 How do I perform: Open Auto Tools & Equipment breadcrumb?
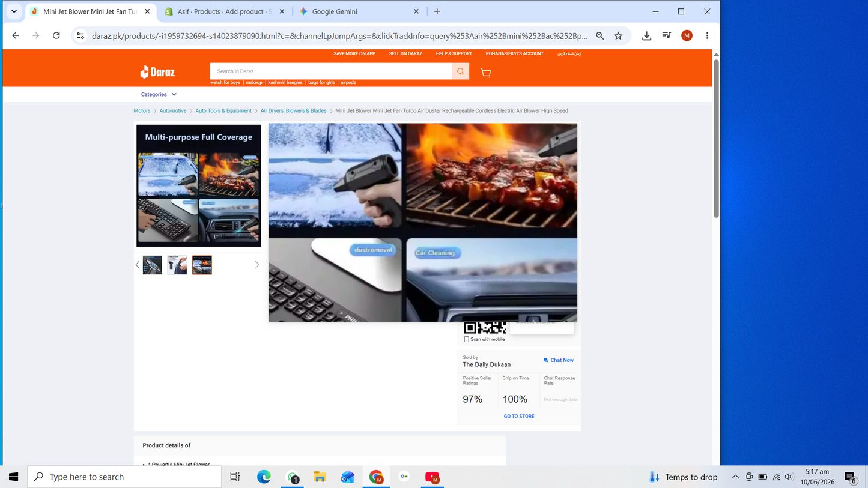tap(223, 110)
